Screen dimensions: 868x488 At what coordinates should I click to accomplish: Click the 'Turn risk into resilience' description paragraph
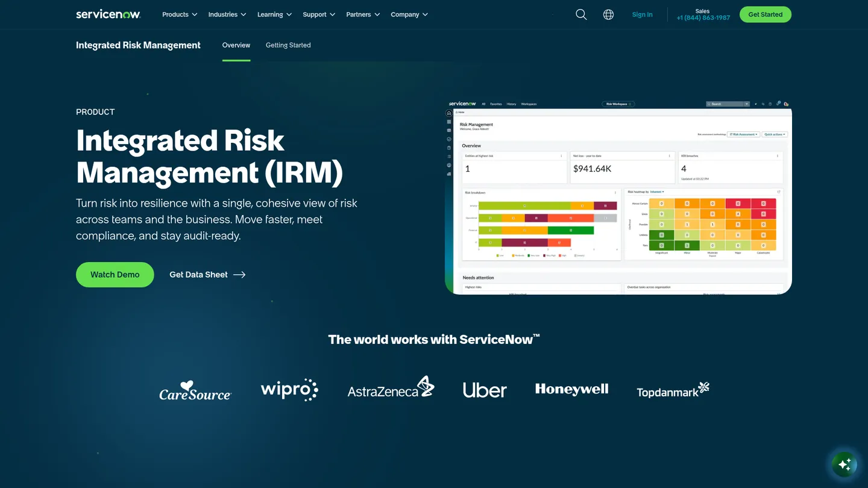[x=216, y=219]
